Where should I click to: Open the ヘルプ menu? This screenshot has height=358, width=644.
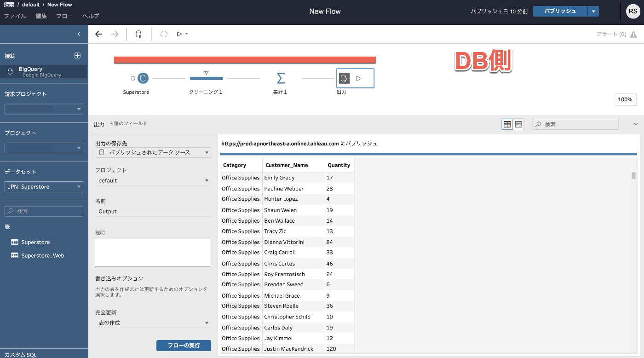coord(91,16)
